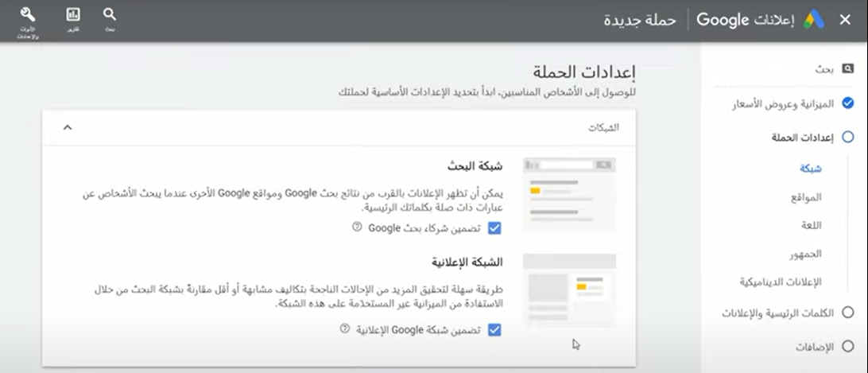Click the الشبكات card title

[x=603, y=127]
